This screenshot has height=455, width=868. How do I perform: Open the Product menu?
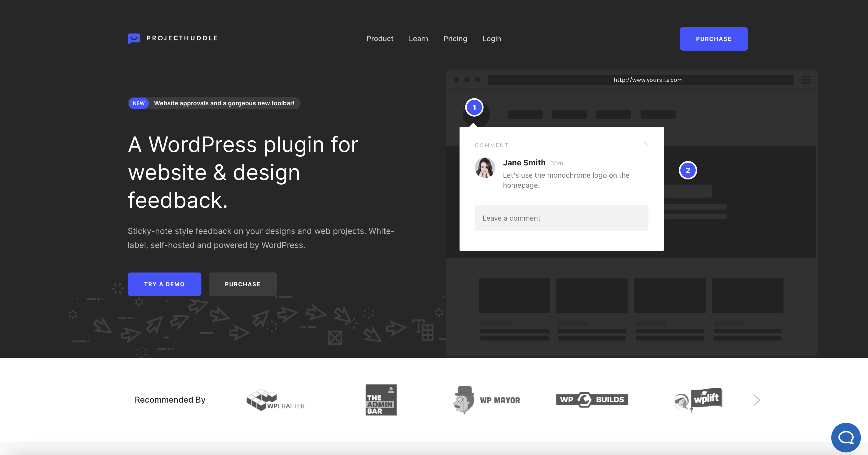pyautogui.click(x=380, y=39)
